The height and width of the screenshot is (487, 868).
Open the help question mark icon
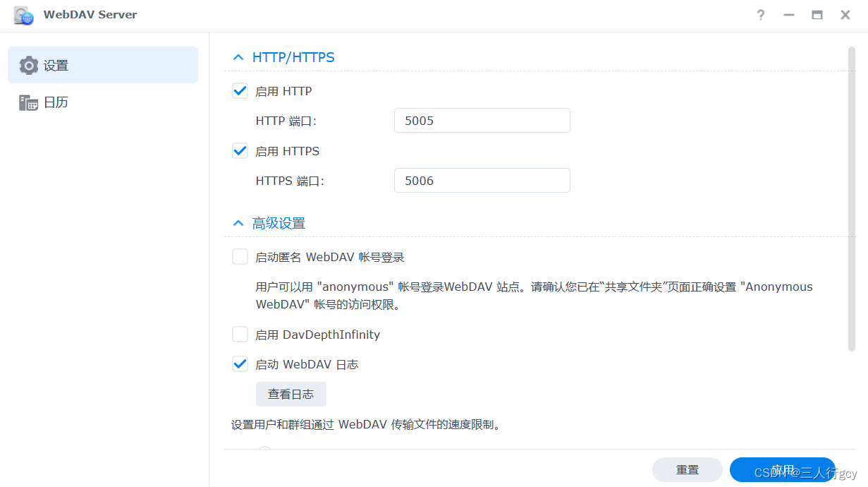[761, 15]
